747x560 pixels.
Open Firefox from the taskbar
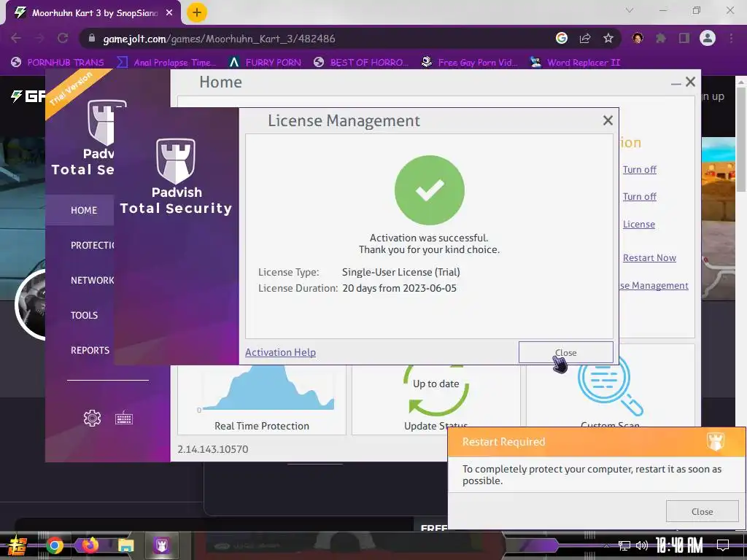90,545
